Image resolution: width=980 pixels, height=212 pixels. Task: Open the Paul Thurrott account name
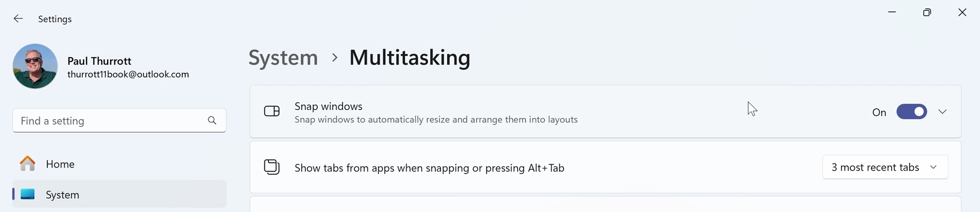point(99,61)
